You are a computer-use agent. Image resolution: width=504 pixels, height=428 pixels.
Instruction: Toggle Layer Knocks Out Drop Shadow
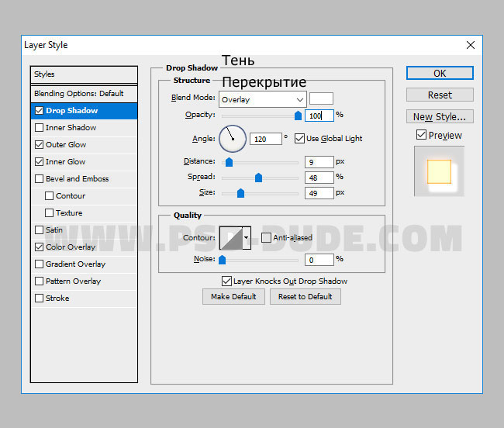coord(226,281)
